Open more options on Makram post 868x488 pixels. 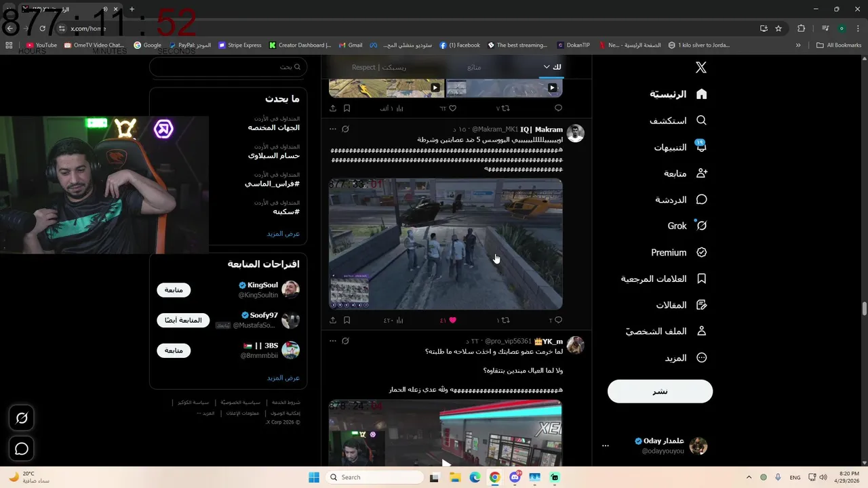click(x=333, y=129)
